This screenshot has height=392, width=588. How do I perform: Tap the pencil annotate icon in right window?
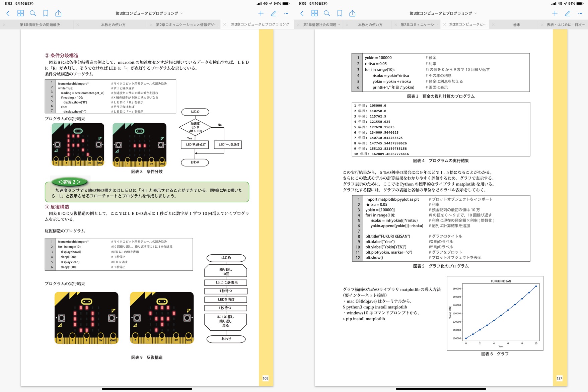click(568, 13)
